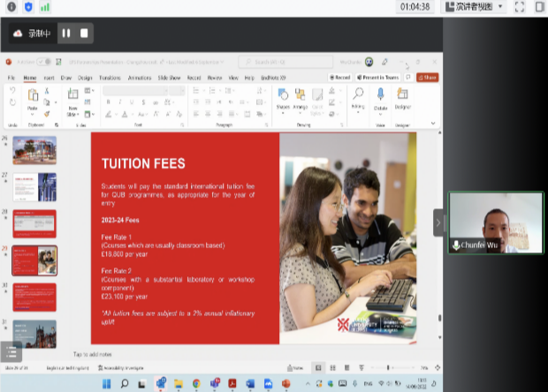This screenshot has width=548, height=392.
Task: Toggle the Notes pane button
Action: click(296, 367)
